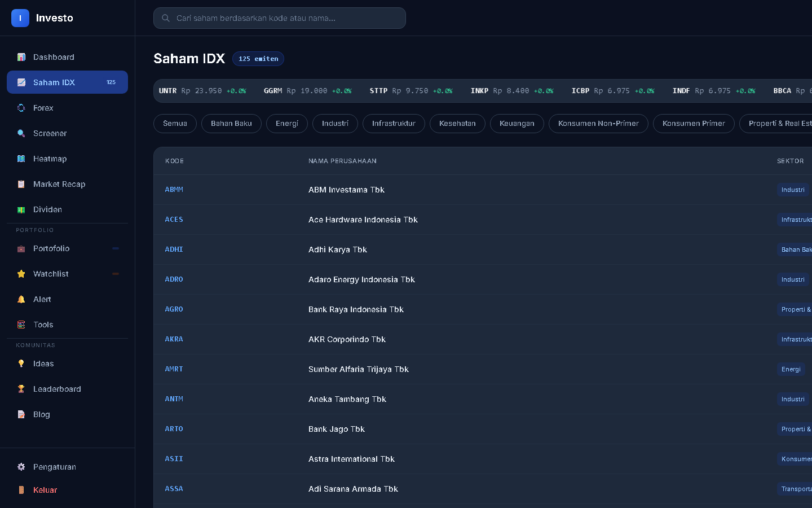The height and width of the screenshot is (508, 812).
Task: Open the Alert bell icon
Action: (x=21, y=299)
